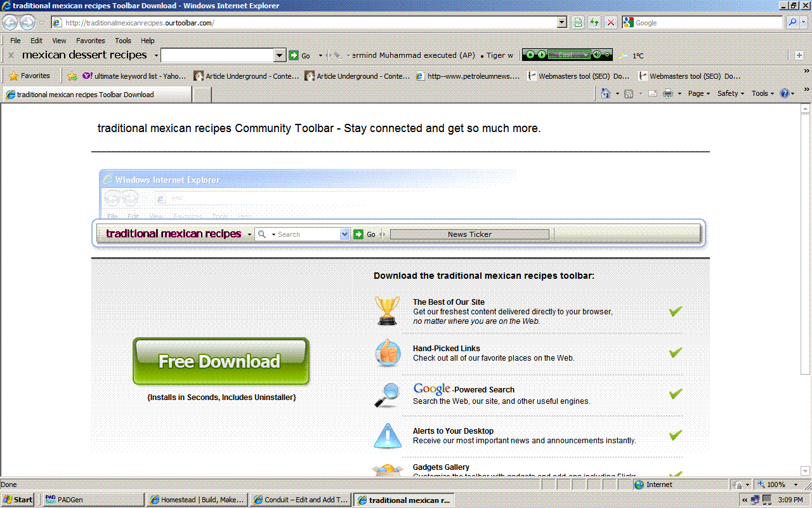Image resolution: width=812 pixels, height=508 pixels.
Task: Click the checkmark beside Alerts to Your Desktop
Action: (x=676, y=435)
